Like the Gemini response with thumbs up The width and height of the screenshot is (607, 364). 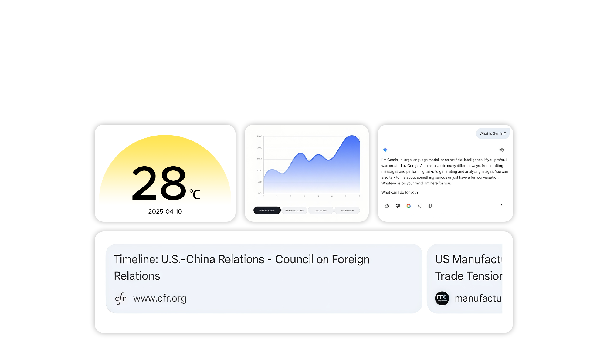tap(387, 206)
